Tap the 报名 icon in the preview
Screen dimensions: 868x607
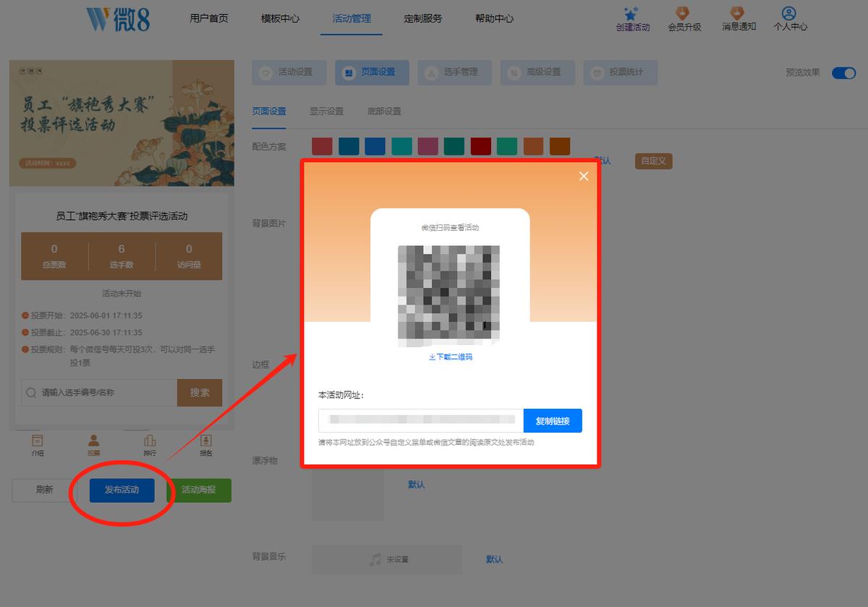coord(206,440)
